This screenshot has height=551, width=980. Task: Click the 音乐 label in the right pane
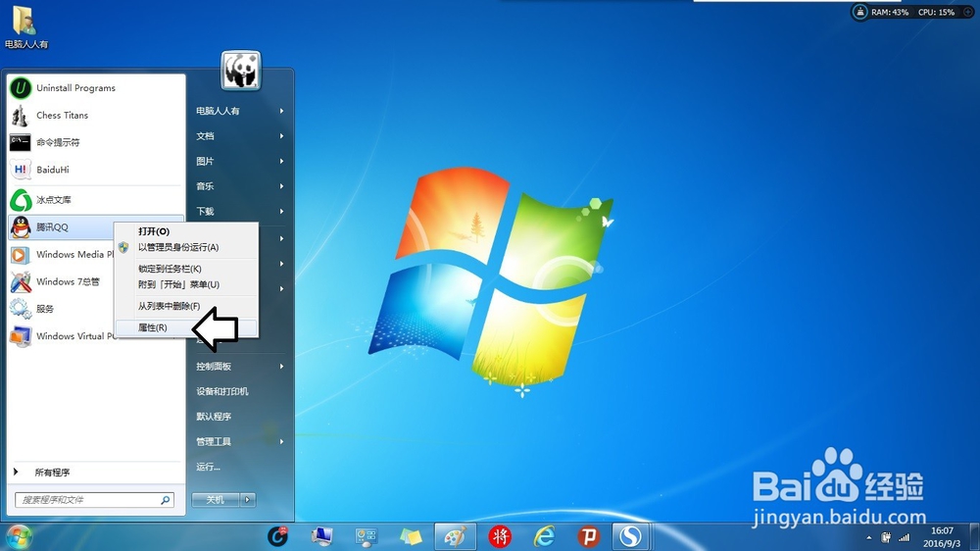(205, 186)
